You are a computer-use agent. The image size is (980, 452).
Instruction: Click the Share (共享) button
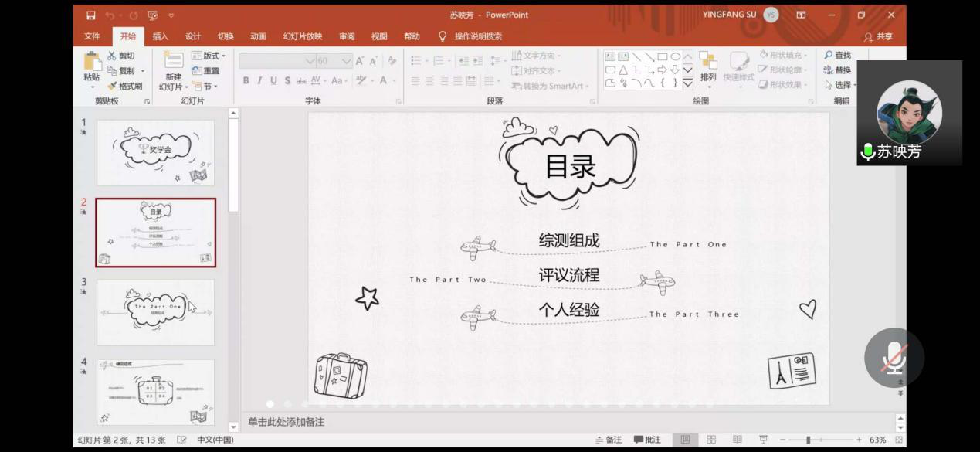878,36
